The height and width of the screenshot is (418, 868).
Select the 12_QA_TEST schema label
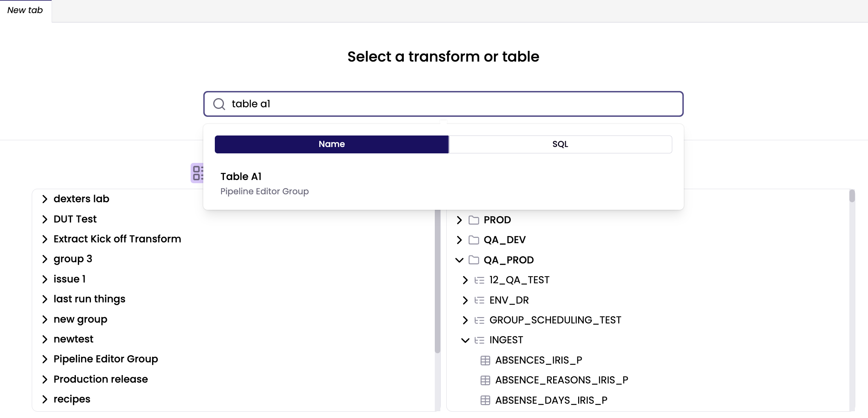click(519, 280)
